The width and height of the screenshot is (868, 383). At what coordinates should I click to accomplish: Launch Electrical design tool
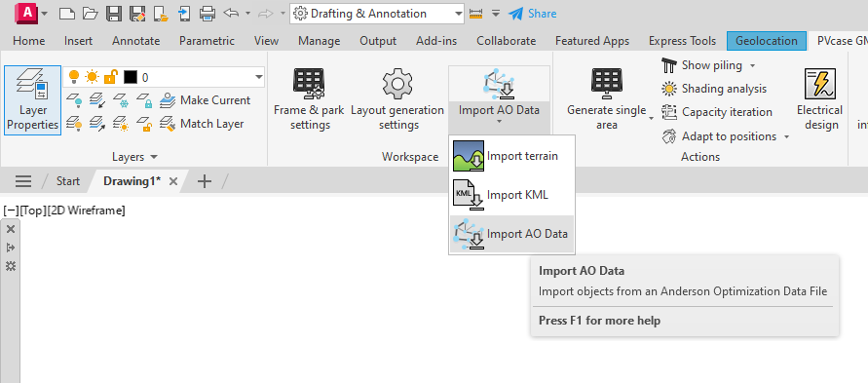click(819, 99)
